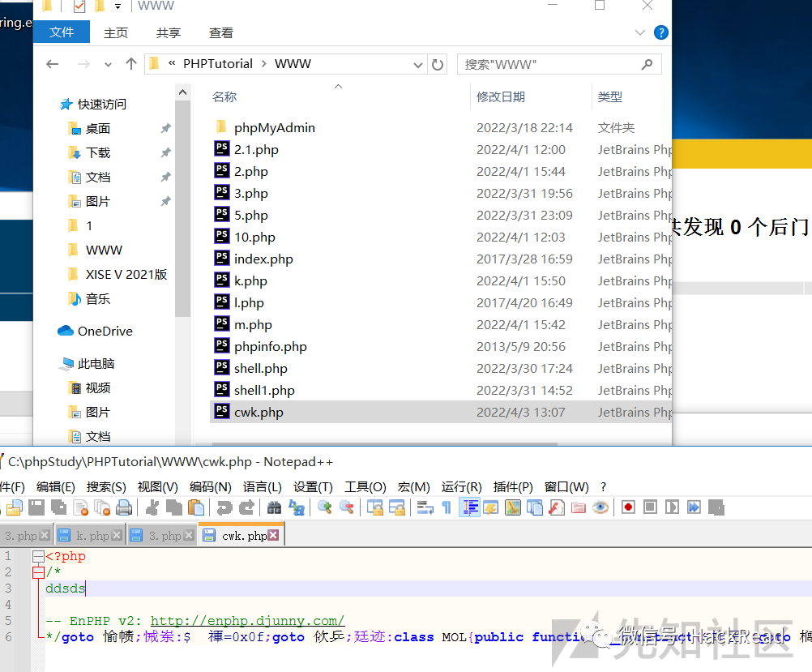Close the cwk.php tab in Notepad++
The height and width of the screenshot is (672, 812).
pos(273,535)
